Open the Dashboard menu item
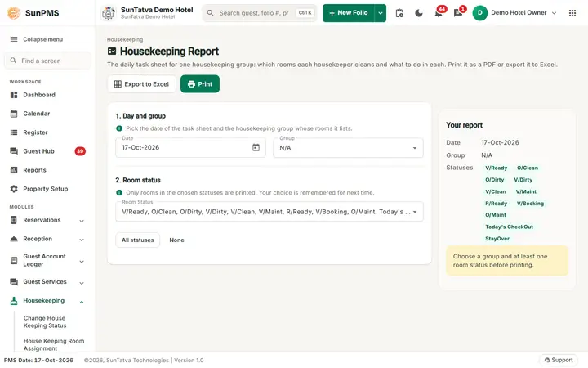588x368 pixels. 47,95
